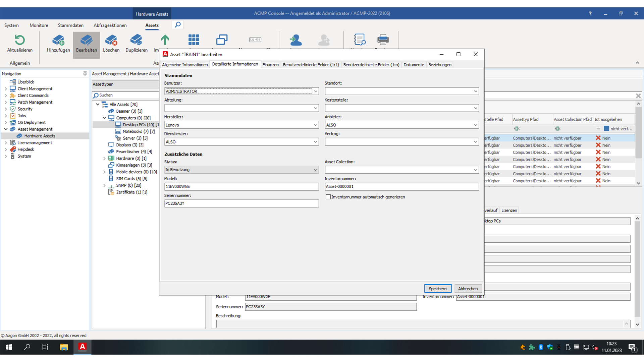Open the Stammdaten menu
The height and width of the screenshot is (362, 644).
click(x=70, y=25)
